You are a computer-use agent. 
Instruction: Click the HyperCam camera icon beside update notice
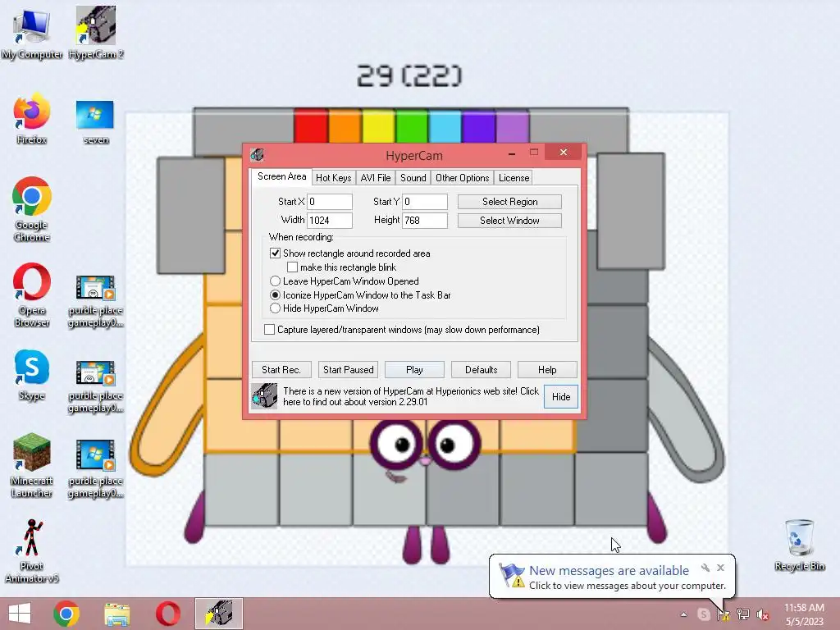[264, 396]
